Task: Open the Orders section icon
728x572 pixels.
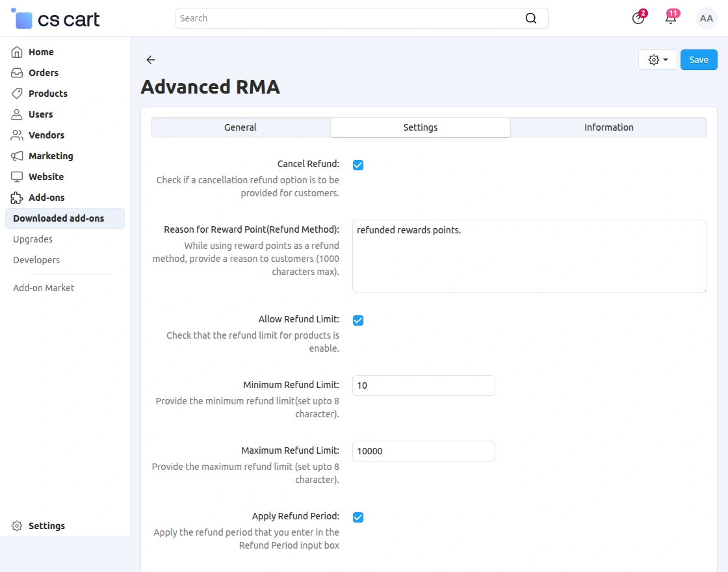Action: pyautogui.click(x=16, y=72)
